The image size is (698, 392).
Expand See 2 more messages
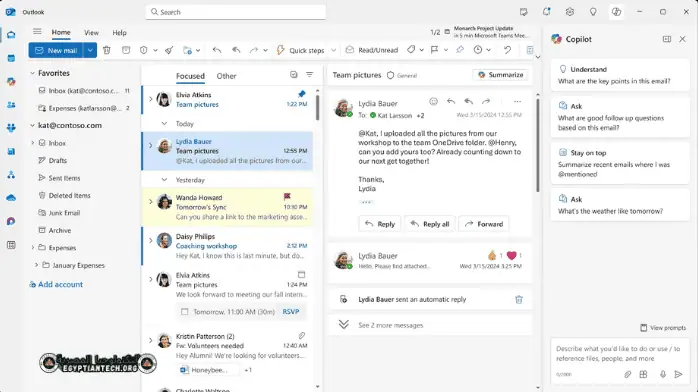[390, 325]
